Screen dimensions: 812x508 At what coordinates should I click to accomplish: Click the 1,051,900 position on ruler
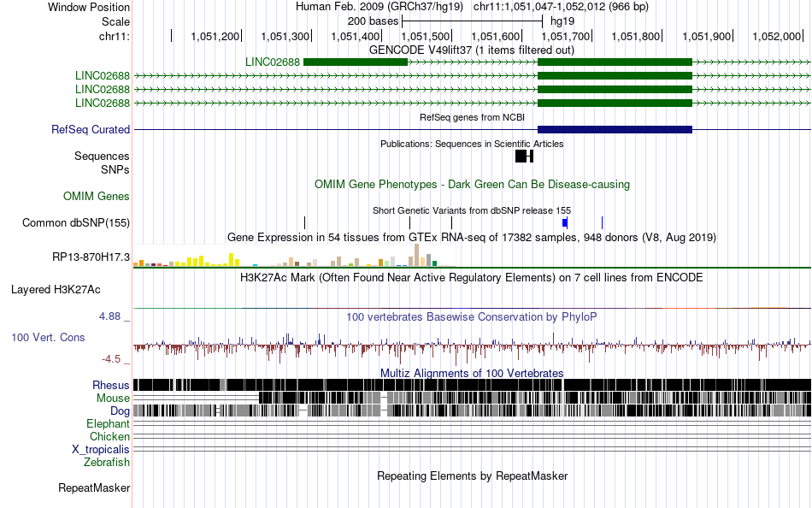pos(707,36)
